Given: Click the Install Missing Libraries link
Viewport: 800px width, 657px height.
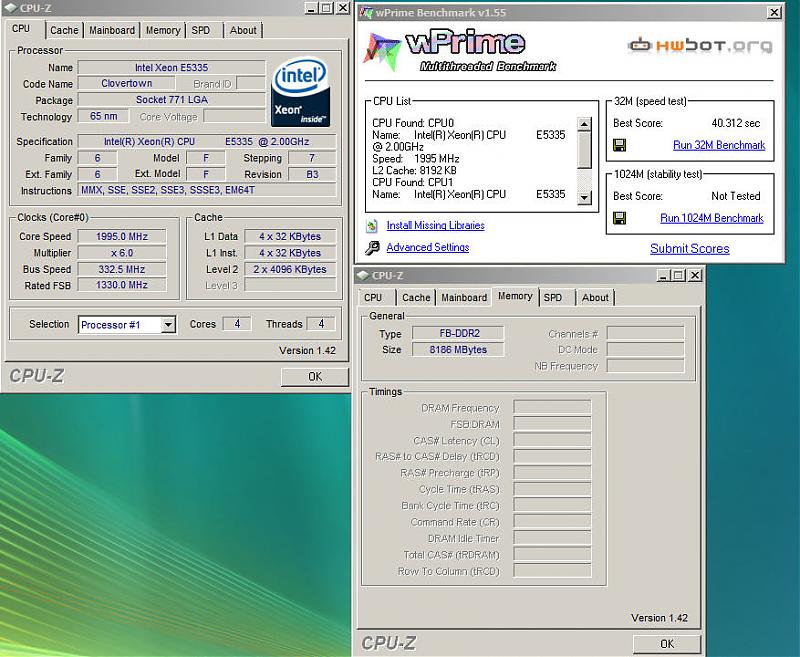Looking at the screenshot, I should coord(435,225).
